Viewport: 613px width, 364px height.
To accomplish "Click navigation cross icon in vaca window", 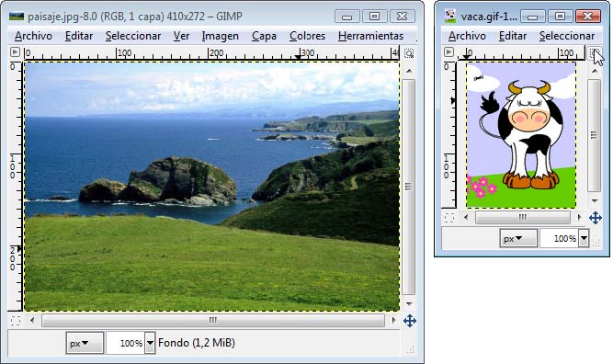I will click(595, 218).
